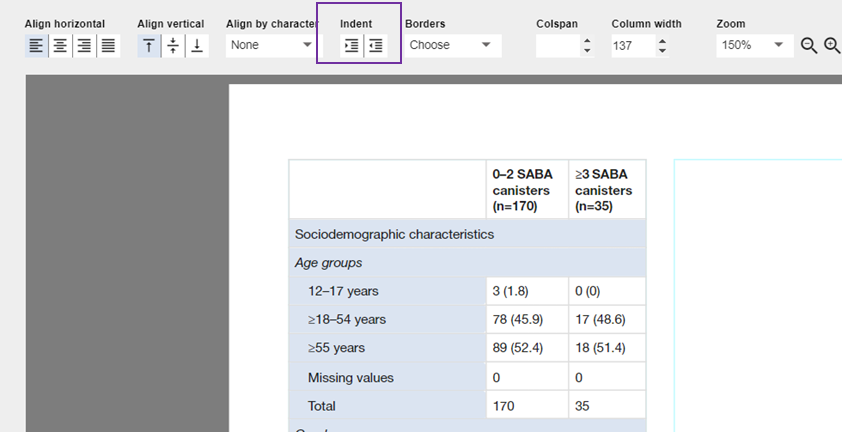Increase the Column width value

[662, 41]
